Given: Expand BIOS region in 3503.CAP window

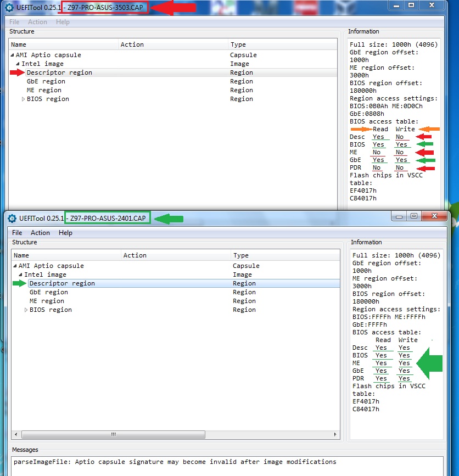Looking at the screenshot, I should (23, 99).
